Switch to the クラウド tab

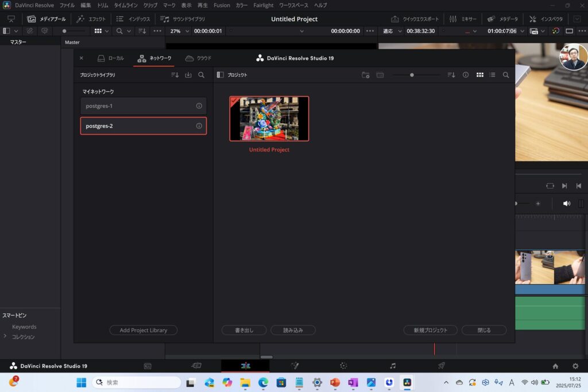pos(198,58)
